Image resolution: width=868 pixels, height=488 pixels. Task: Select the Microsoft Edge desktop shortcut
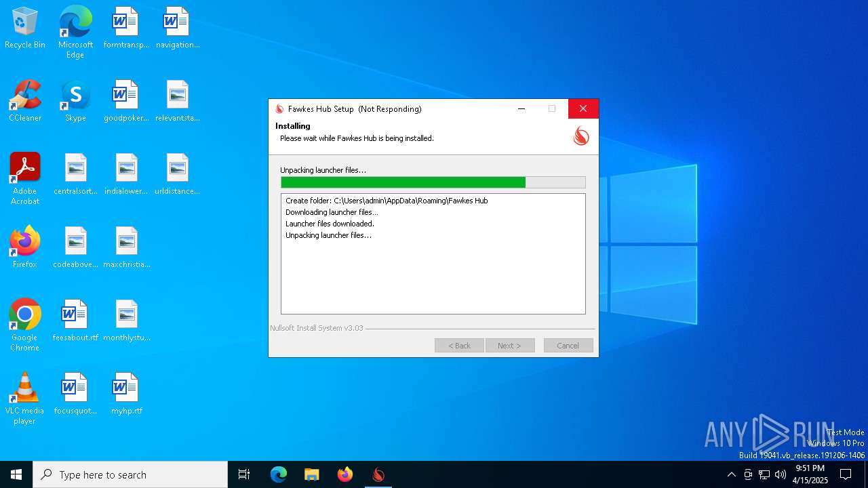pyautogui.click(x=75, y=33)
